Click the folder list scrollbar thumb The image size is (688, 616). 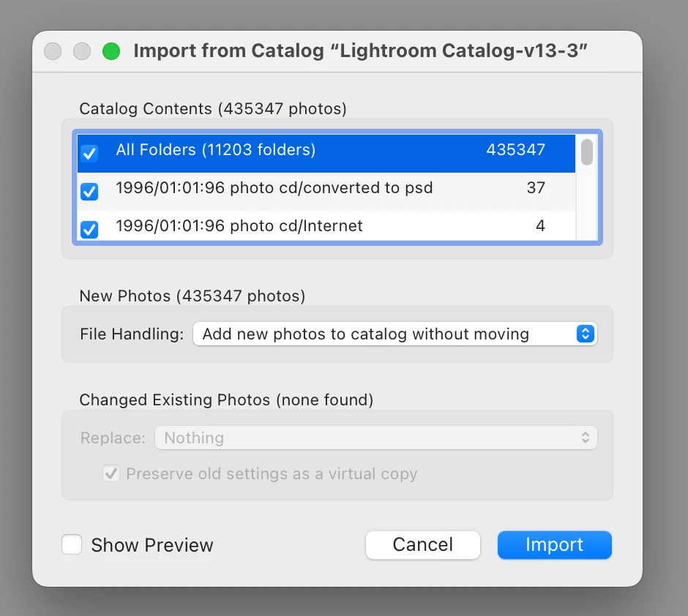(x=587, y=152)
